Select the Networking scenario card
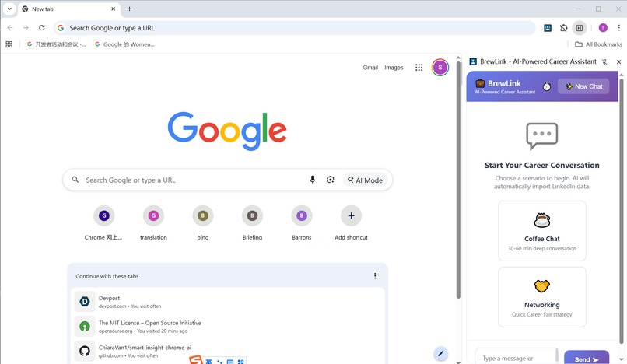The image size is (627, 364). 542,297
